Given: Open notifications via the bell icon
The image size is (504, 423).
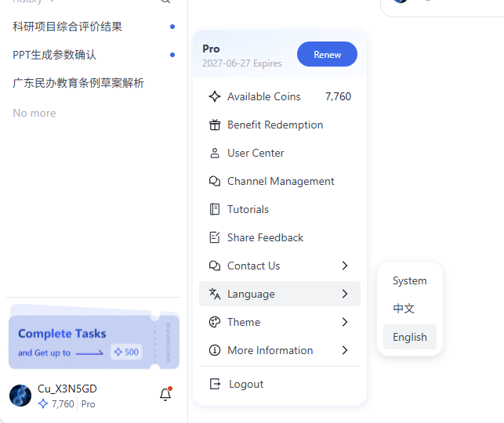Looking at the screenshot, I should [x=165, y=394].
